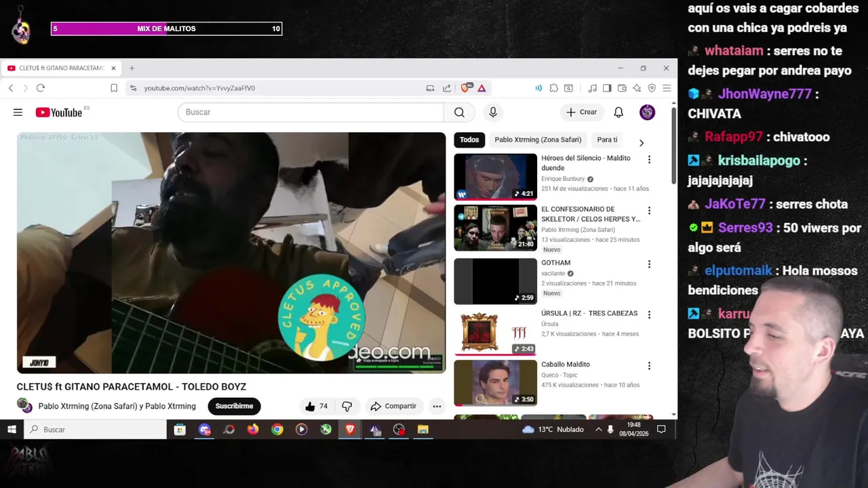Select the Para ti filter chip
The image size is (868, 488).
[x=607, y=140]
